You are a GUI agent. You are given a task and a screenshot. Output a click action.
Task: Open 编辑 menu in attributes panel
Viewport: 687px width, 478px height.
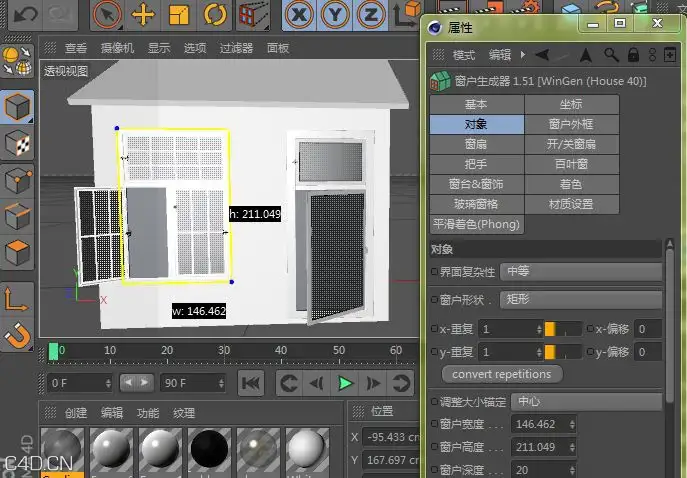tap(499, 55)
